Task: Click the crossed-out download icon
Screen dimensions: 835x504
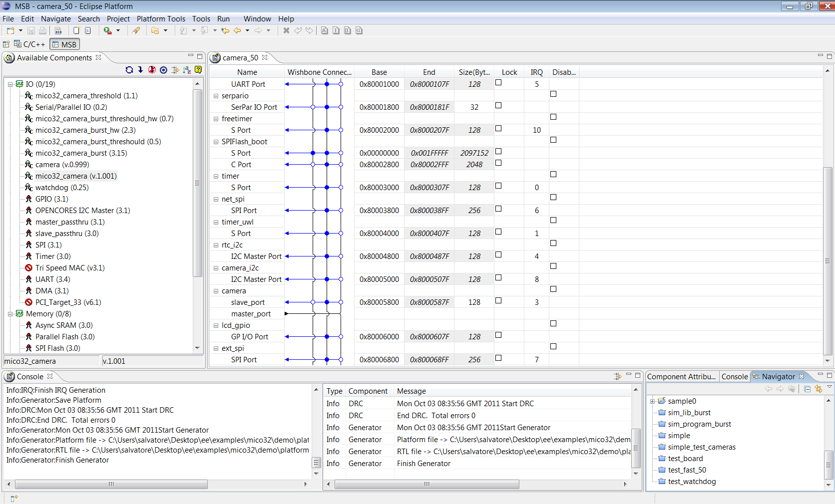Action: (152, 70)
